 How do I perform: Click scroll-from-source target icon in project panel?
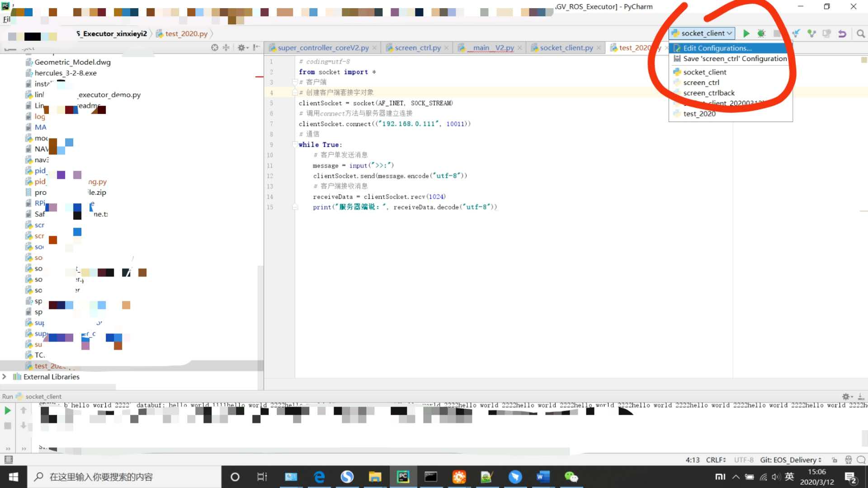215,47
